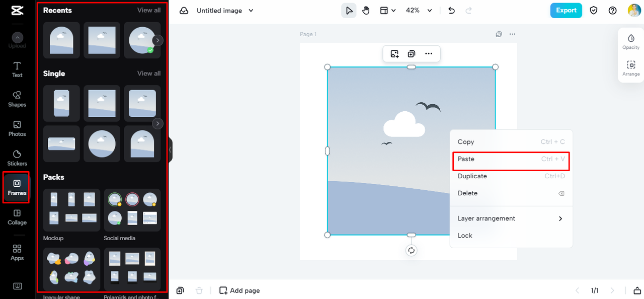The height and width of the screenshot is (299, 644).
Task: Open the Mockup frame pack
Action: [x=71, y=210]
